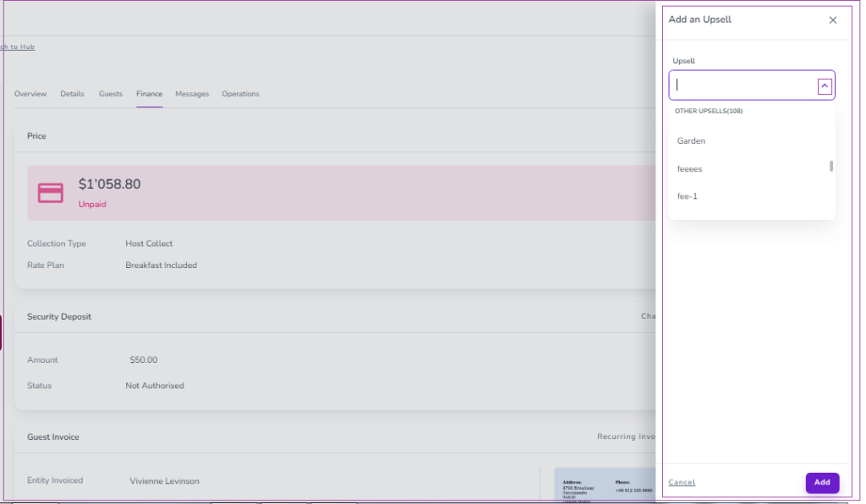Switch to the Operations tab
The image size is (866, 504).
click(x=240, y=94)
